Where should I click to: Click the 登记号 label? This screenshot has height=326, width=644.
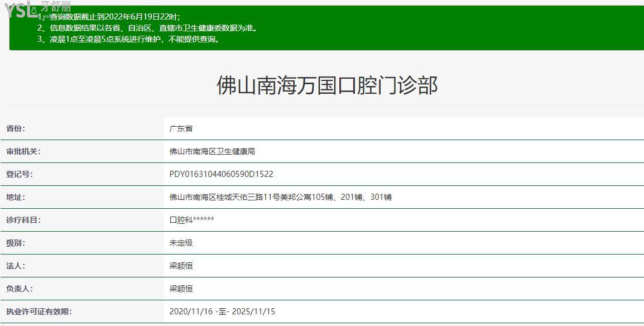[x=20, y=175]
